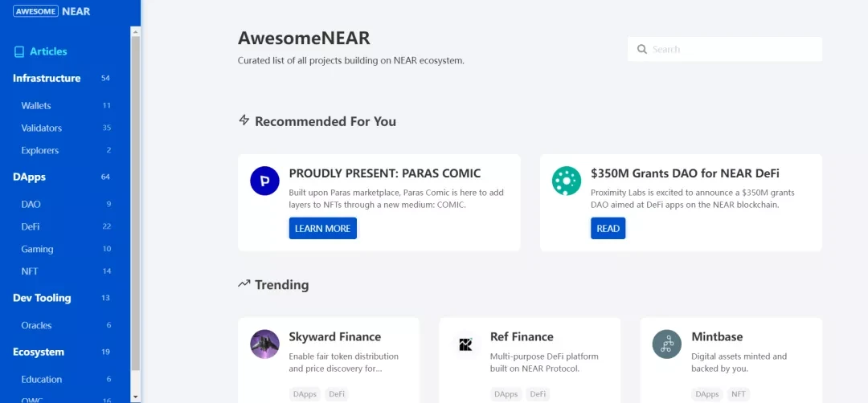868x403 pixels.
Task: Select DeFi in the sidebar
Action: pyautogui.click(x=31, y=226)
